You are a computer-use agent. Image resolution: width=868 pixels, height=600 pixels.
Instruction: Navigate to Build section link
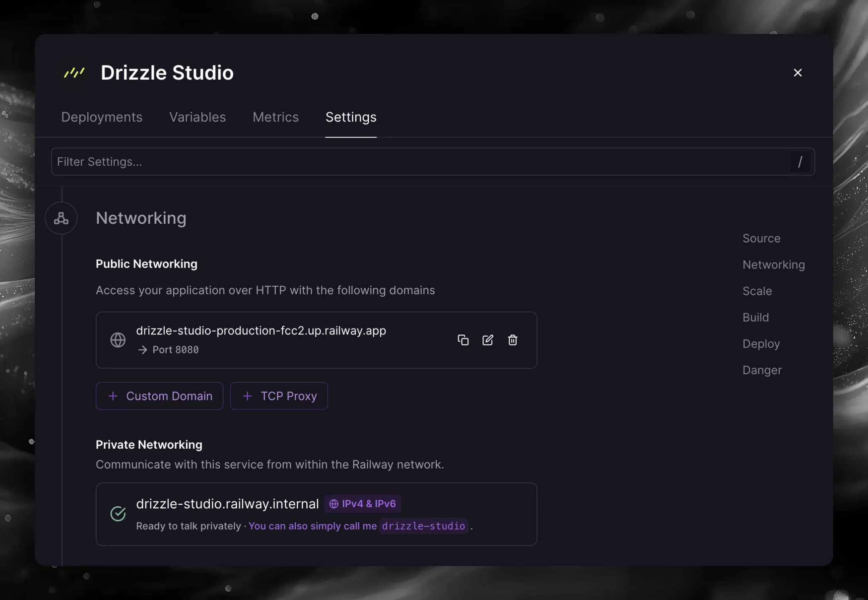pos(755,317)
